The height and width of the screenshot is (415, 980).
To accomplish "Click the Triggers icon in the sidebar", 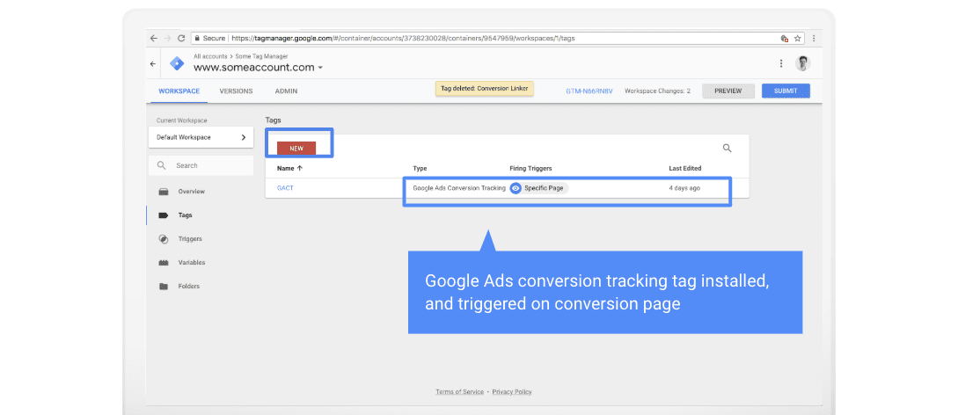I will point(164,239).
